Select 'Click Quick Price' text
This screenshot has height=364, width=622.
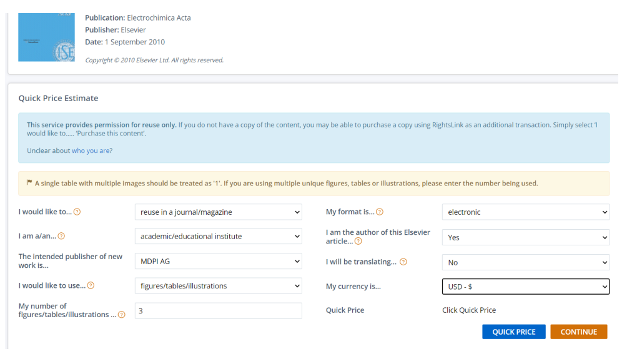[469, 310]
